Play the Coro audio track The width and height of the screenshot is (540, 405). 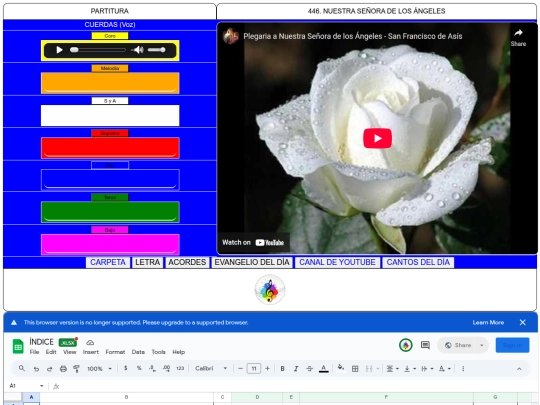[x=59, y=50]
